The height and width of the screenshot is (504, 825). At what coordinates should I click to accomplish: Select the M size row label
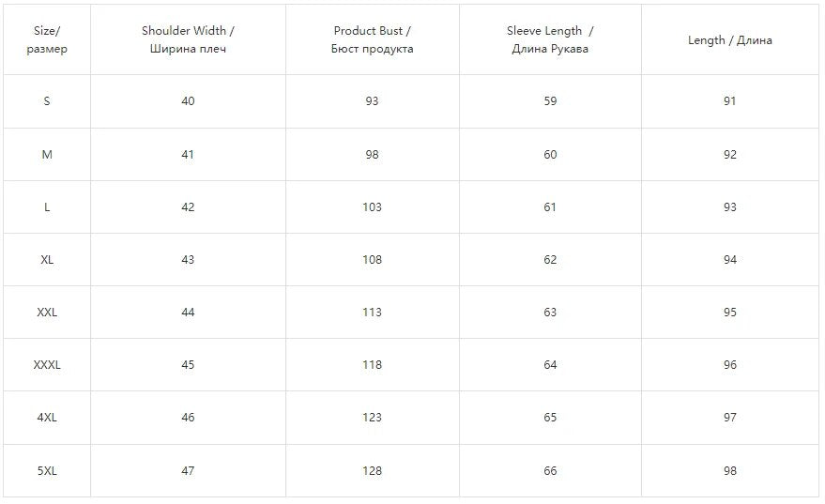pos(47,155)
